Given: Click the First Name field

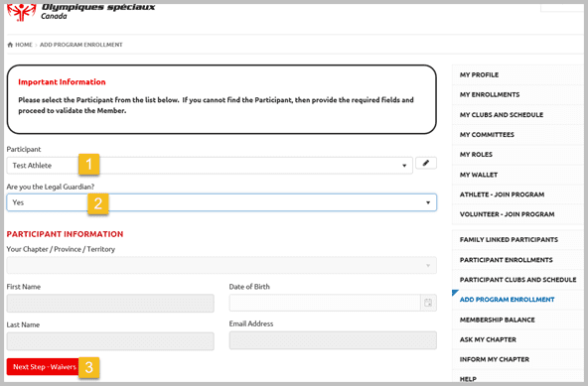Looking at the screenshot, I should pos(110,304).
